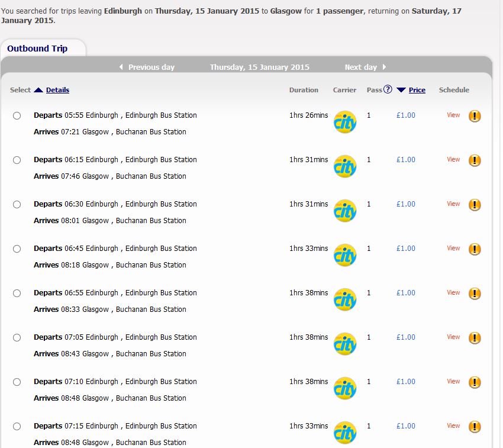Select the 06:45 Edinburgh departure radio button
This screenshot has width=503, height=448.
point(17,249)
